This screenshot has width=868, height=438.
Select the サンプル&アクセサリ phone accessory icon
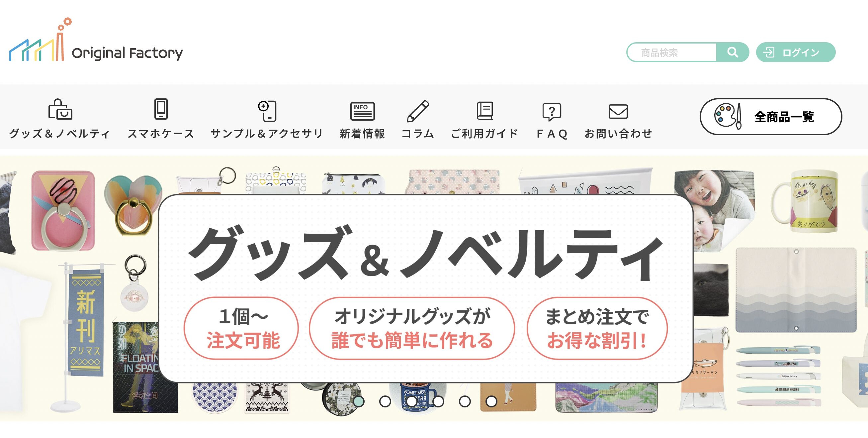coord(267,111)
